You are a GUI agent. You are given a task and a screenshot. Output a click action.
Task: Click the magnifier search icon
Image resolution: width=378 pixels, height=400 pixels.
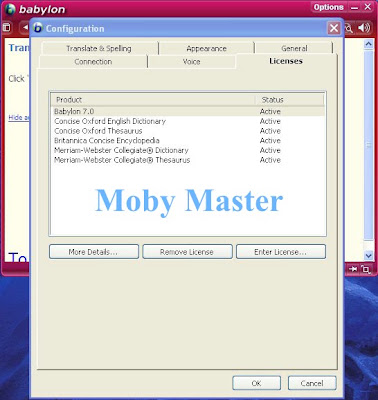349,29
